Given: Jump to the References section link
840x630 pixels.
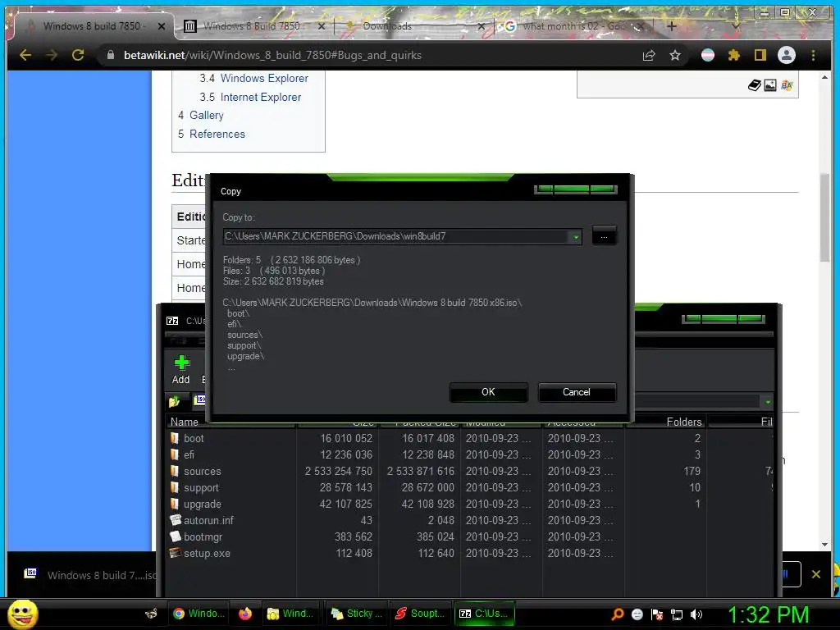Looking at the screenshot, I should pyautogui.click(x=217, y=134).
